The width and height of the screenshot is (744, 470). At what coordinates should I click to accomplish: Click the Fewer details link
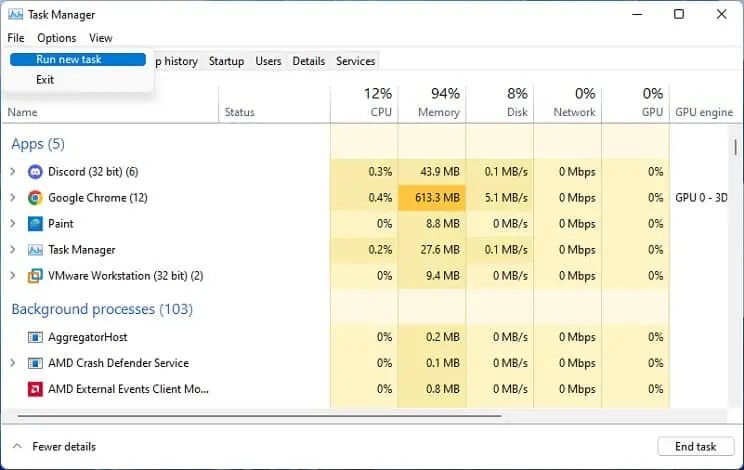(x=64, y=447)
